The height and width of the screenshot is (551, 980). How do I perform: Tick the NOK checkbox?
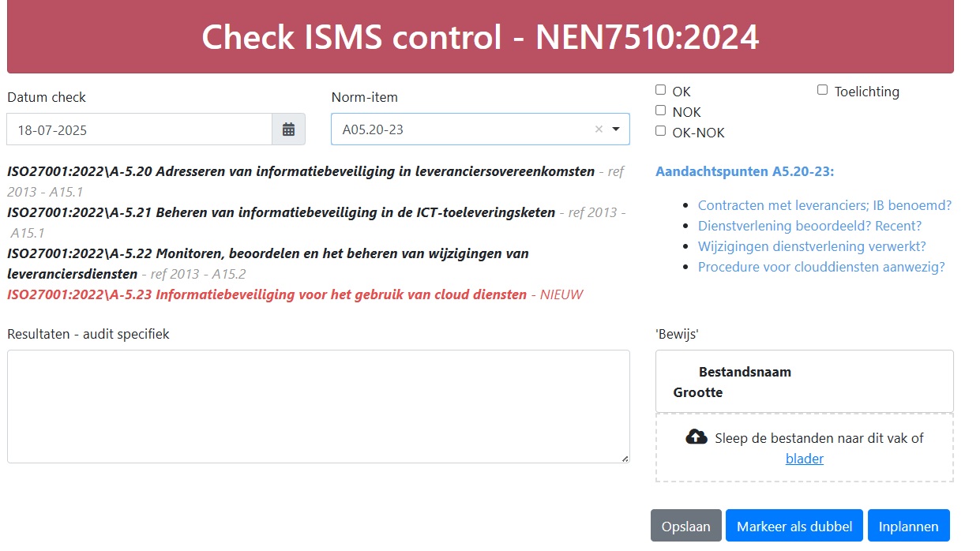tap(661, 111)
